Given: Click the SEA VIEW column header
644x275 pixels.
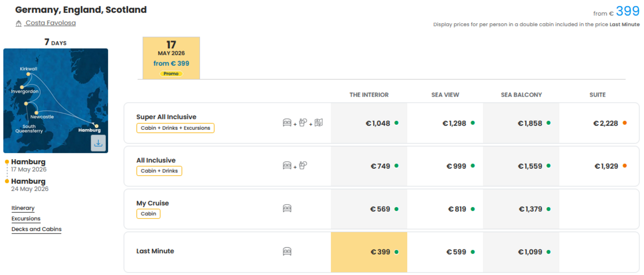Looking at the screenshot, I should 445,95.
